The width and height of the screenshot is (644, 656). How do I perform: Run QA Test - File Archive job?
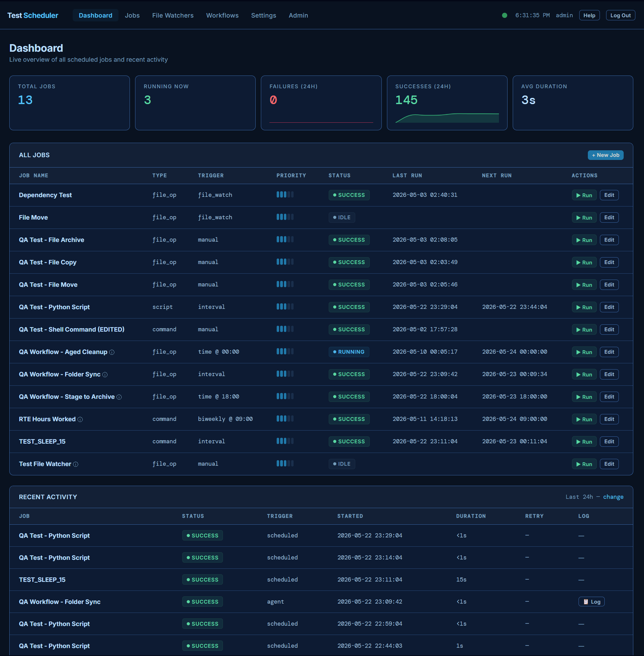pos(584,240)
